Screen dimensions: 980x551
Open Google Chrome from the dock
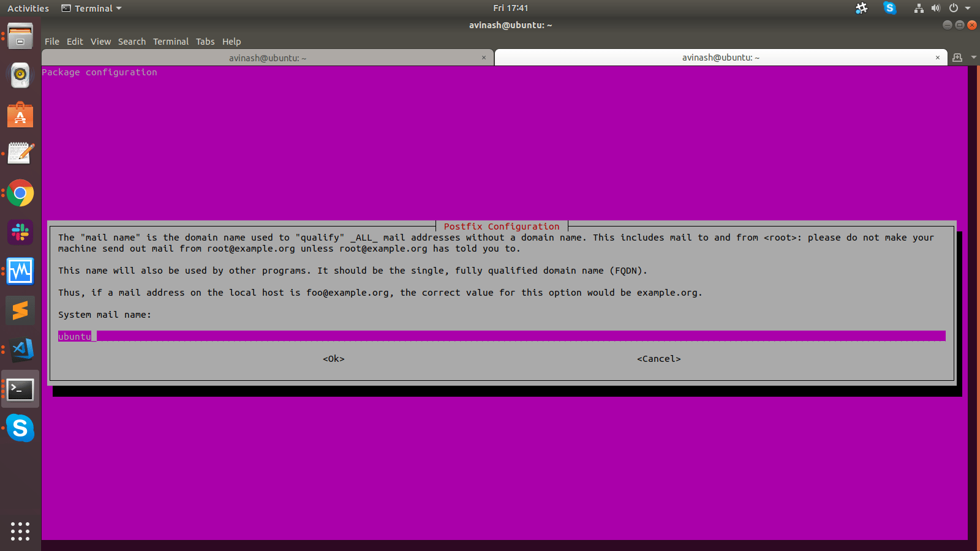tap(20, 193)
